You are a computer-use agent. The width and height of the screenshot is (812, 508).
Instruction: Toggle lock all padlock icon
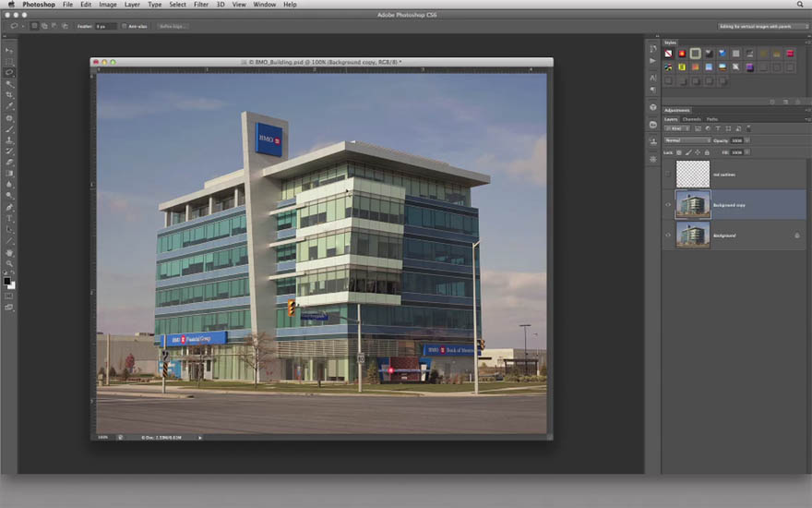[x=707, y=152]
